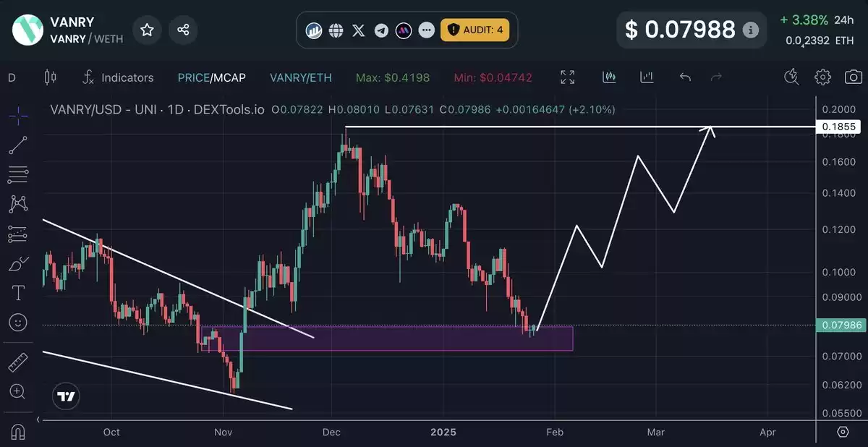Image resolution: width=868 pixels, height=447 pixels.
Task: Toggle magnet mode for drawings
Action: point(19,432)
